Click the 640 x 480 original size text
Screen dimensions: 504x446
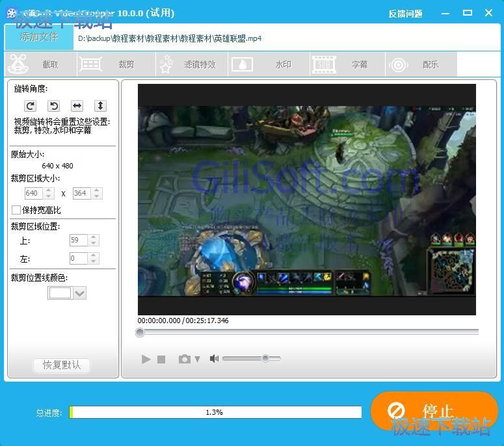57,166
